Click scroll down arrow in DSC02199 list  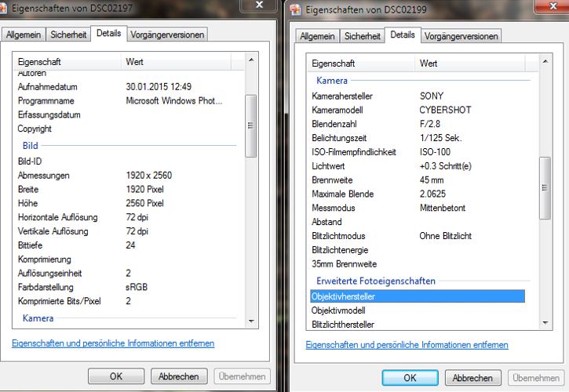(545, 322)
